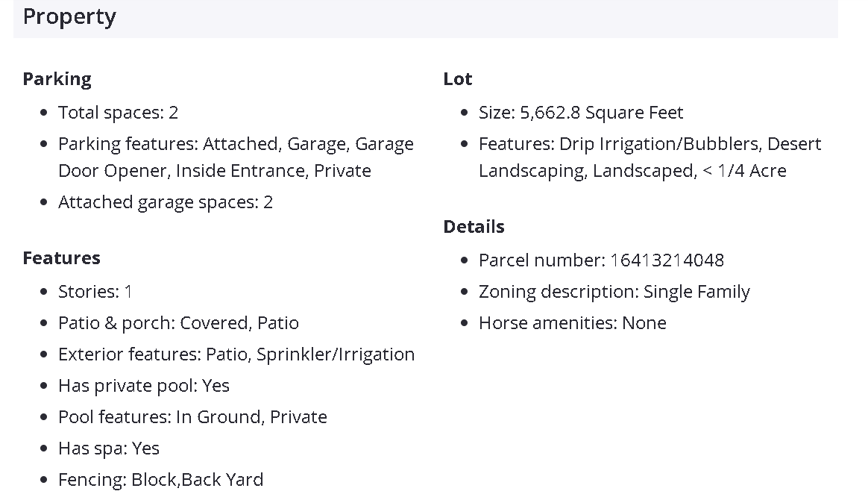
Task: Click the Parcel number 16413214048
Action: [x=601, y=260]
